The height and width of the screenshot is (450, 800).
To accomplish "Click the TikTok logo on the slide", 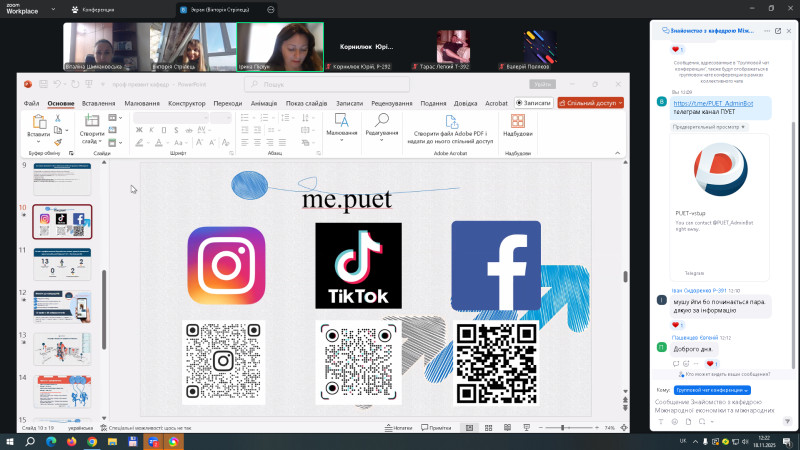I will pyautogui.click(x=358, y=265).
